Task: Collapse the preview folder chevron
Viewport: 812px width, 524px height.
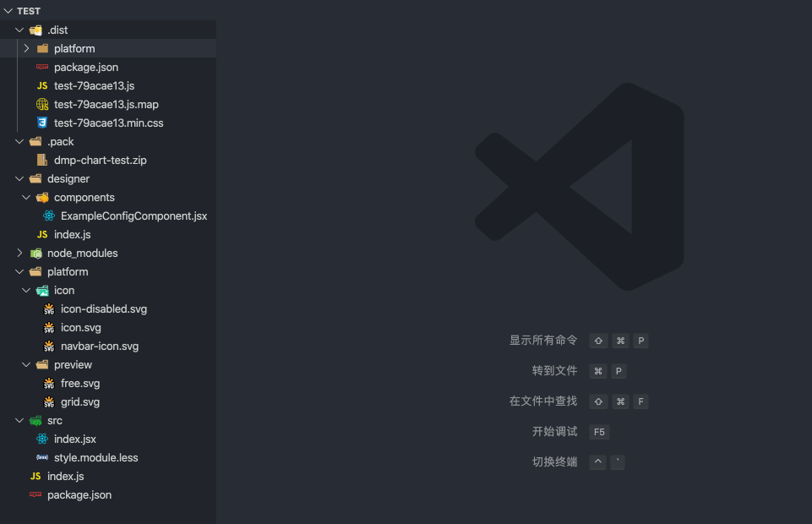Action: (26, 364)
